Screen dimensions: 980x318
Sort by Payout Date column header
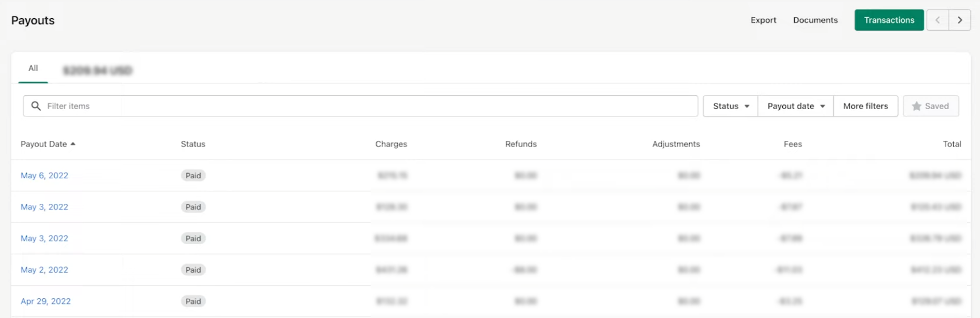[x=44, y=144]
